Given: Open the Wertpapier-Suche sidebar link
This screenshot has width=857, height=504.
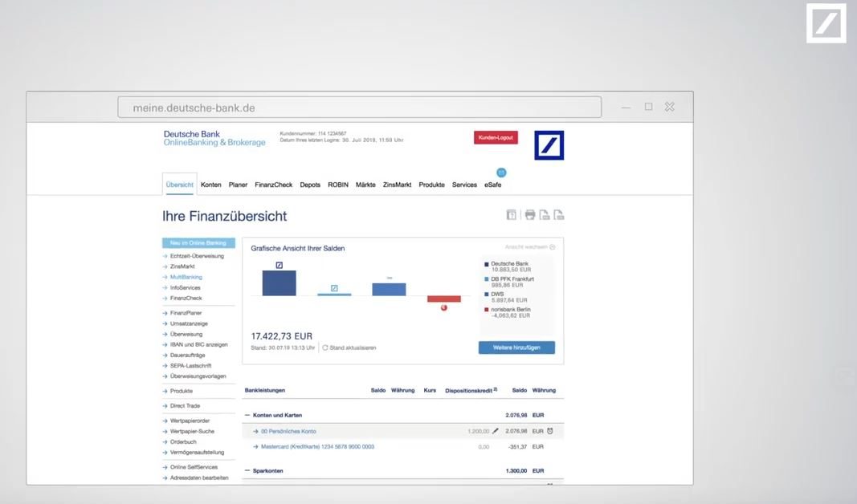Looking at the screenshot, I should pyautogui.click(x=192, y=432).
